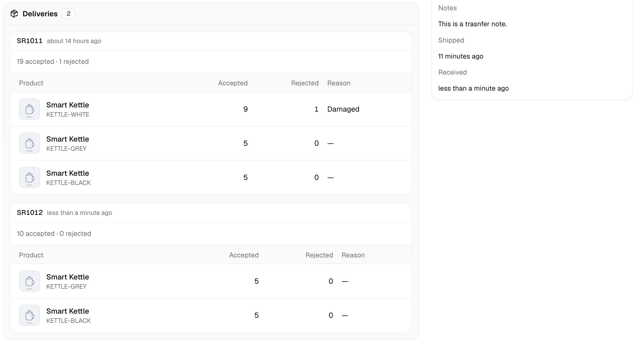This screenshot has width=644, height=342.
Task: Click the '11 minutes ago' shipped time
Action: tap(461, 56)
